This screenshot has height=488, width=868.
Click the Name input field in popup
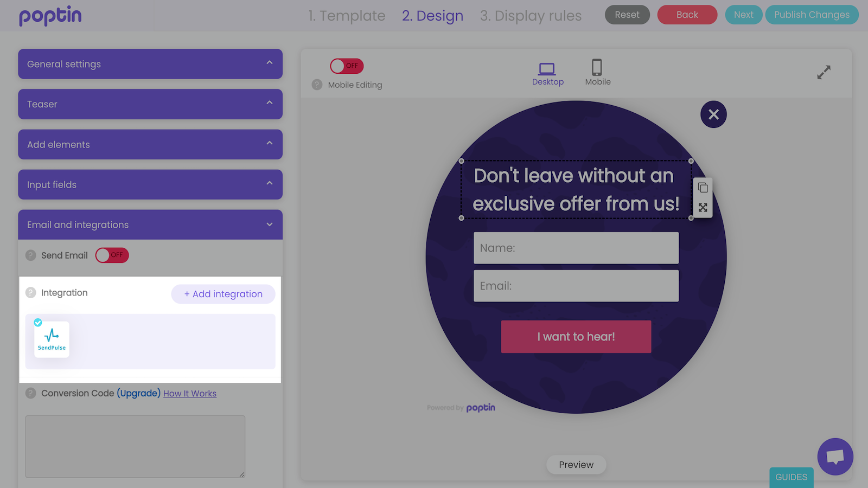click(x=576, y=248)
